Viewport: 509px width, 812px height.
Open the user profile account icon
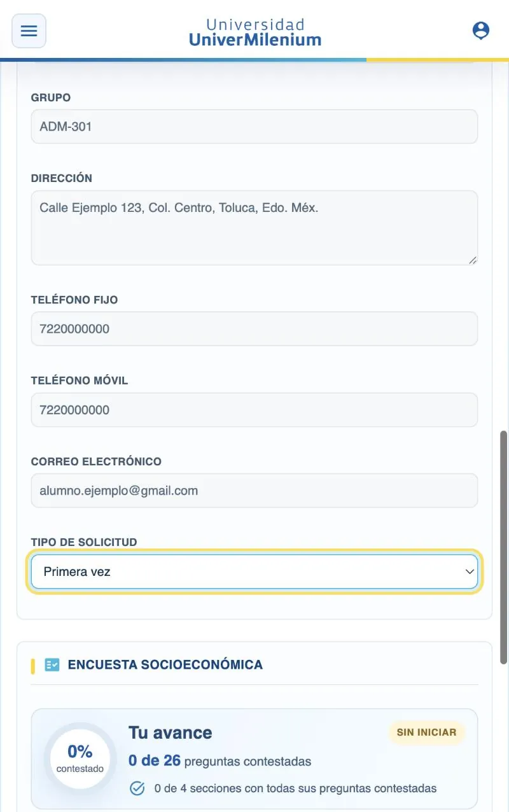pyautogui.click(x=481, y=31)
